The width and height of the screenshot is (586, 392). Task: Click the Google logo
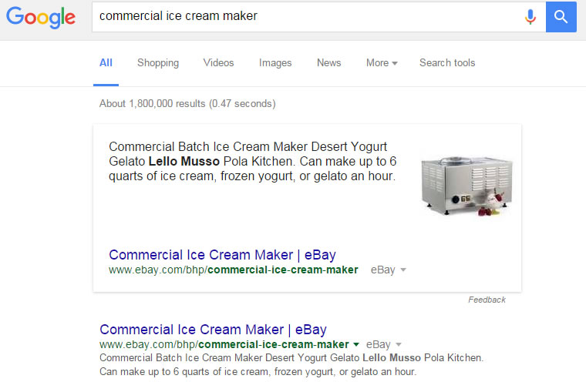(41, 18)
